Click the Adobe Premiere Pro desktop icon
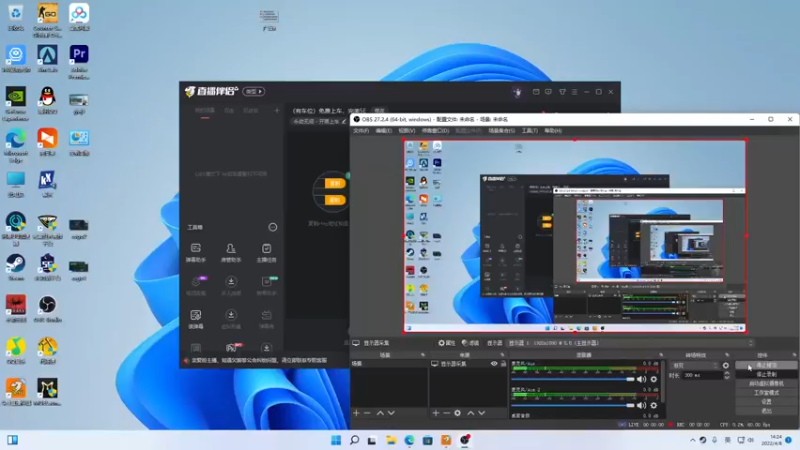 click(79, 62)
